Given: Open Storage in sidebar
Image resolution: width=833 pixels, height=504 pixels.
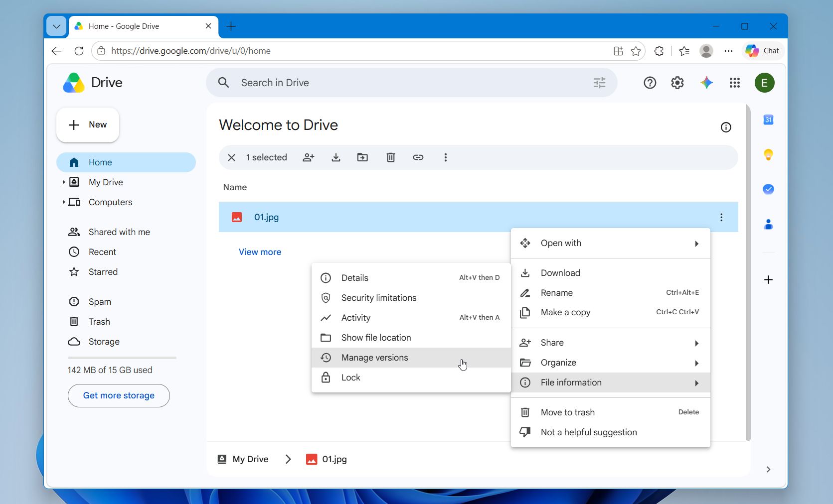Looking at the screenshot, I should pos(126,342).
